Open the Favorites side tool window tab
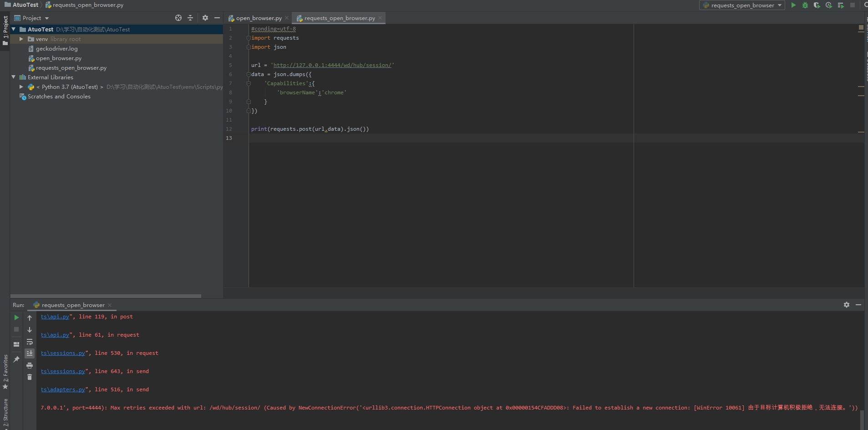 click(5, 371)
